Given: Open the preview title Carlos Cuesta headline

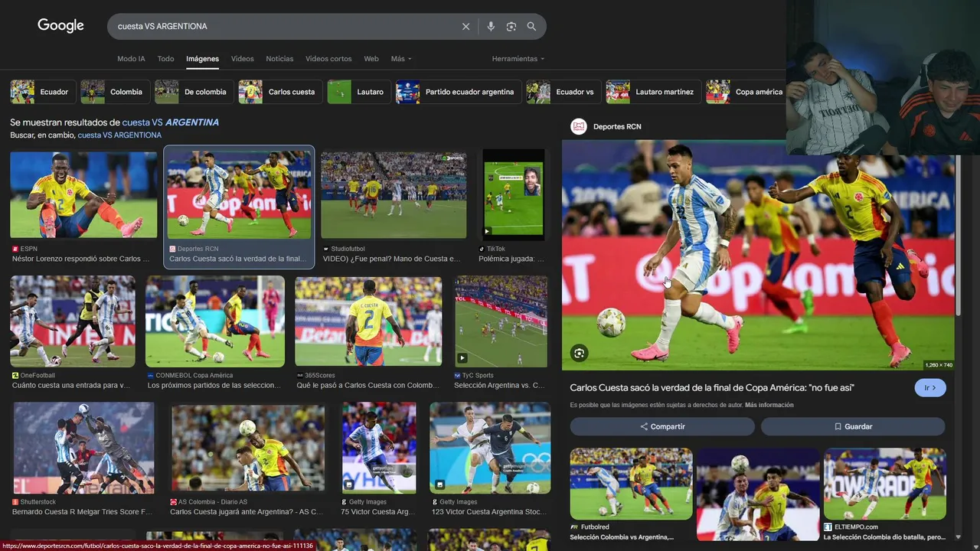Looking at the screenshot, I should click(x=712, y=388).
